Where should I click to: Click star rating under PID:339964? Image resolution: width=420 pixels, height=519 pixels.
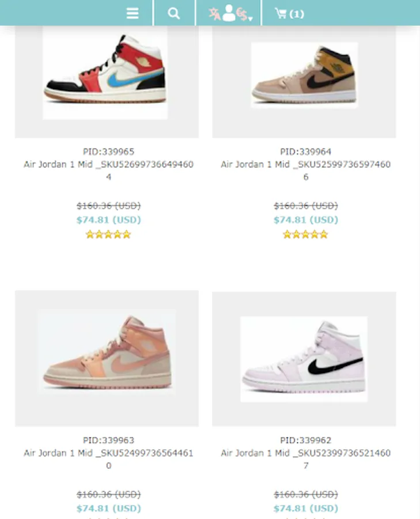coord(305,235)
